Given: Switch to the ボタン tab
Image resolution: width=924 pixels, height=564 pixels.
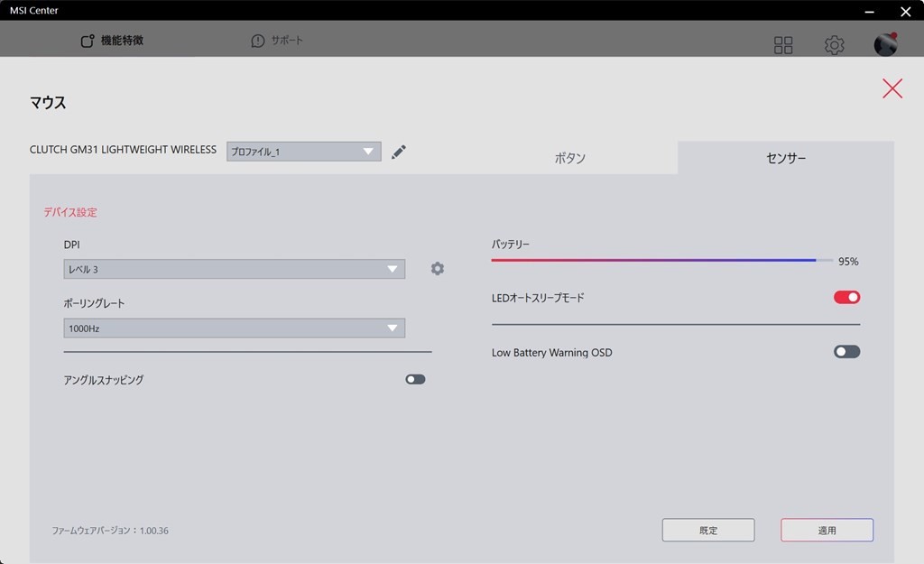Looking at the screenshot, I should [569, 158].
